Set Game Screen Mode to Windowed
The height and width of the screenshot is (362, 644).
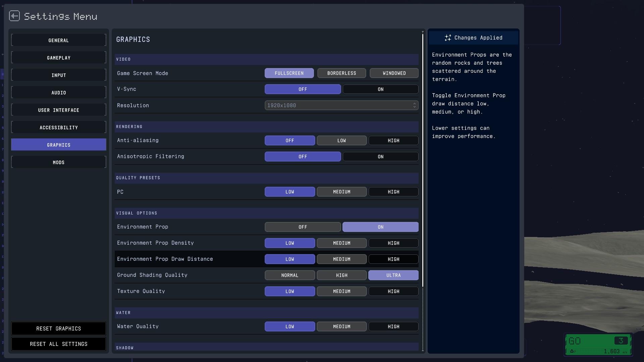[394, 73]
